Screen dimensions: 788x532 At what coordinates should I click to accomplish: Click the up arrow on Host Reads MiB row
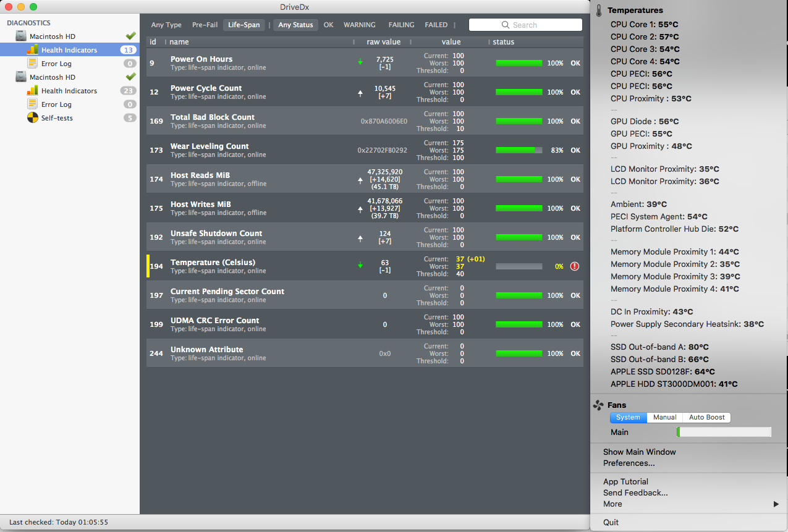click(360, 180)
